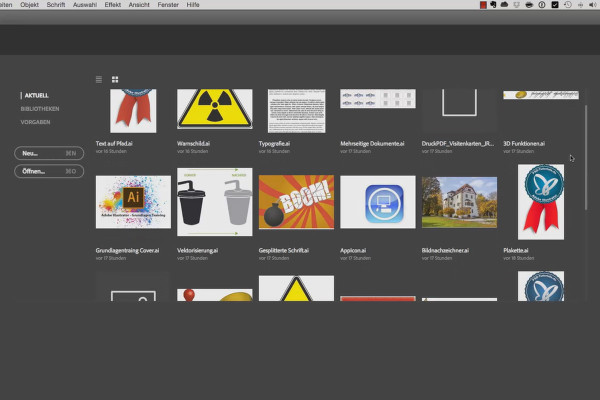
Task: Open Vektorisierung.ai cups thumbnail
Action: click(x=215, y=202)
